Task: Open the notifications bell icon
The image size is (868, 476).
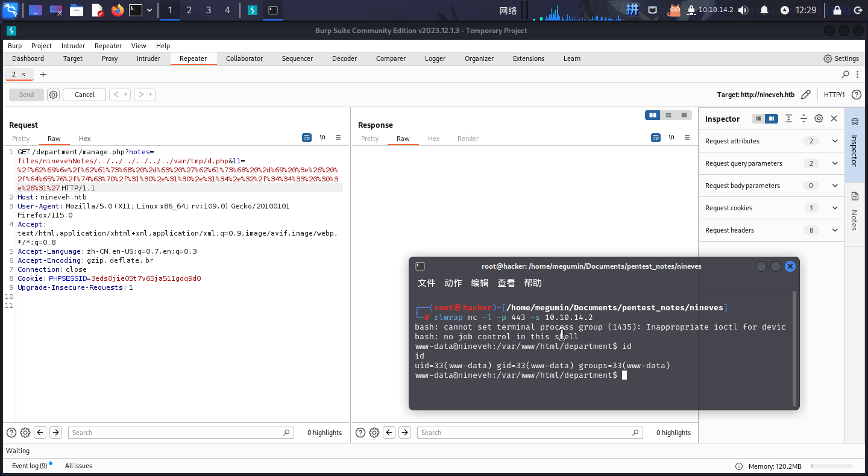Action: click(764, 10)
